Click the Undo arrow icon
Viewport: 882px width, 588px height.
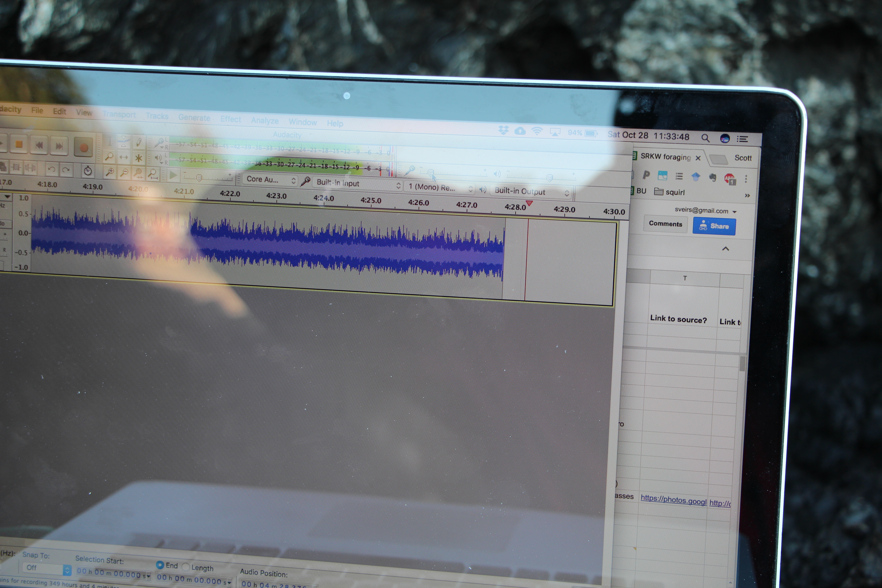[51, 169]
